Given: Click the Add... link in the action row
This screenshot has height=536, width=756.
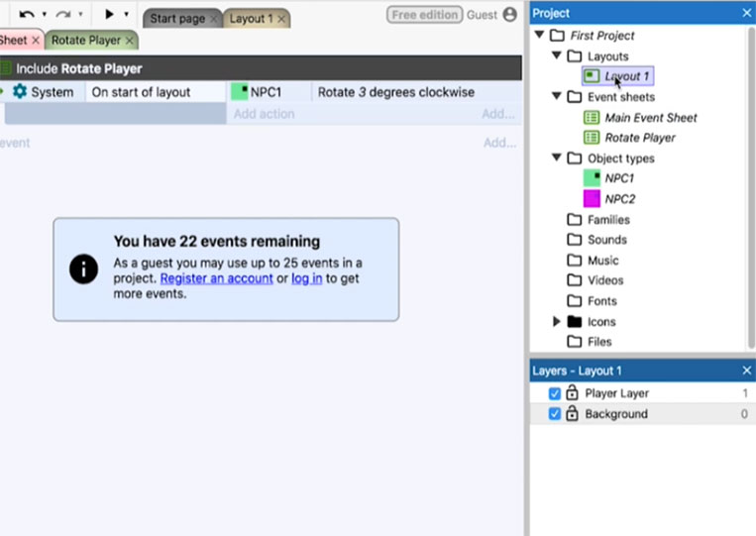Looking at the screenshot, I should [498, 114].
